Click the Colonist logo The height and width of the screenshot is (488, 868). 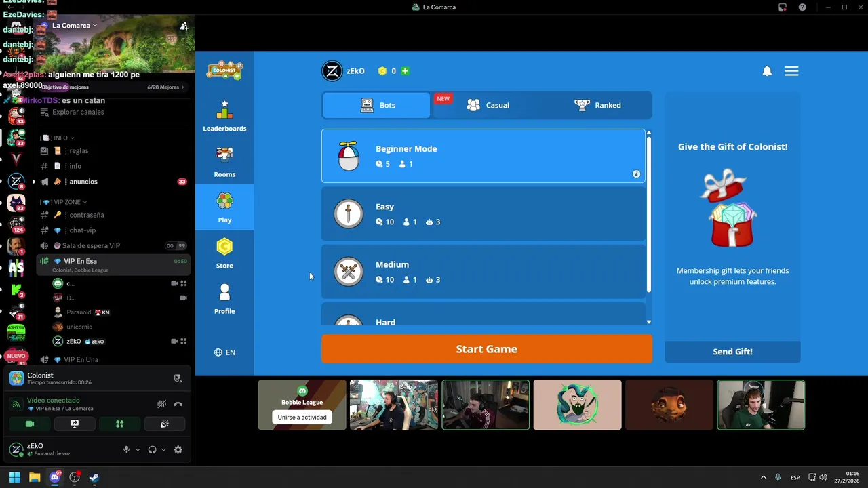click(224, 70)
